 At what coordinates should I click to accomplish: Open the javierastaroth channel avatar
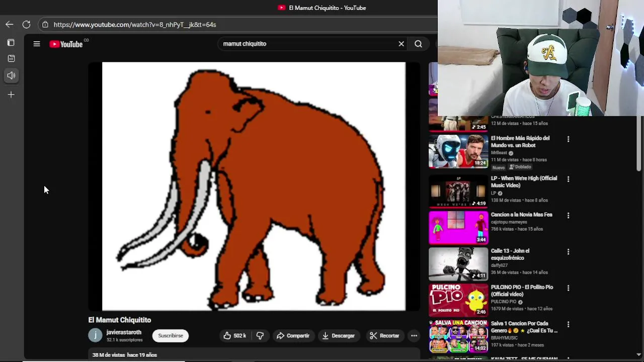pos(95,335)
